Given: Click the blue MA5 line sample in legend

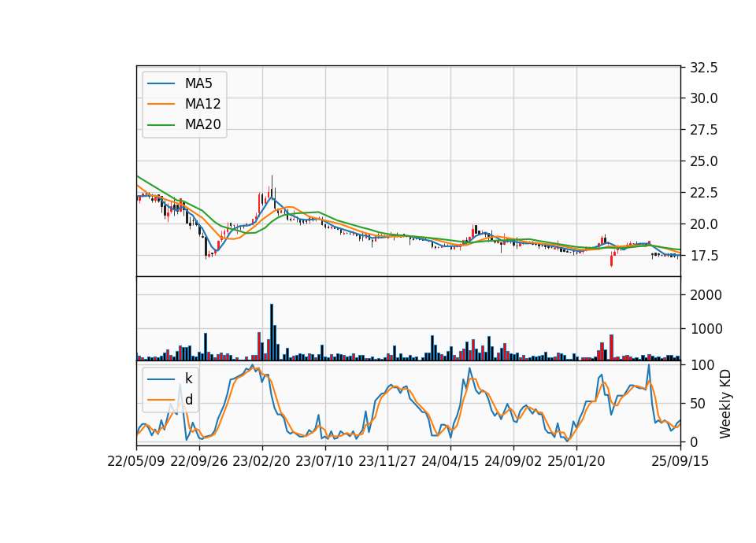Looking at the screenshot, I should pos(161,83).
